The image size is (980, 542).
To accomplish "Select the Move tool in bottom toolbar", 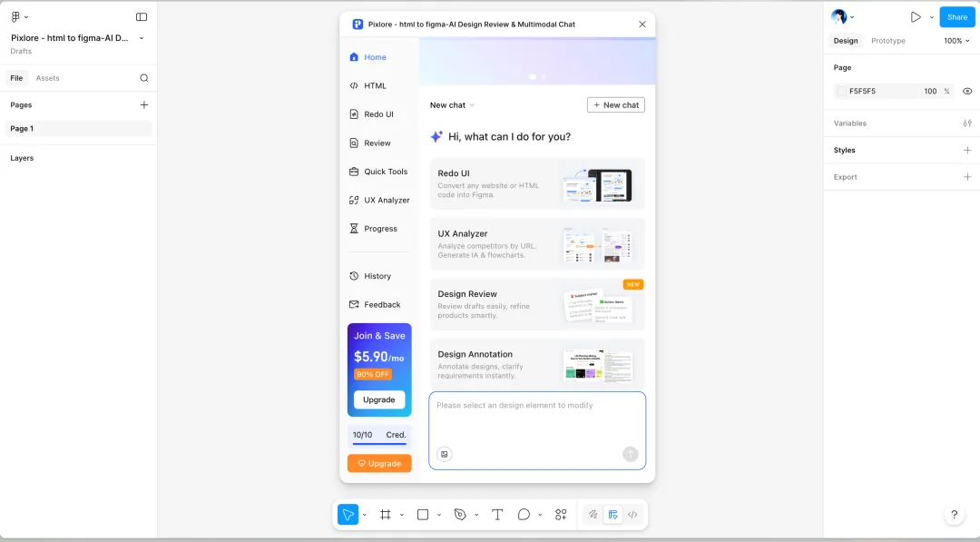I will tap(348, 515).
